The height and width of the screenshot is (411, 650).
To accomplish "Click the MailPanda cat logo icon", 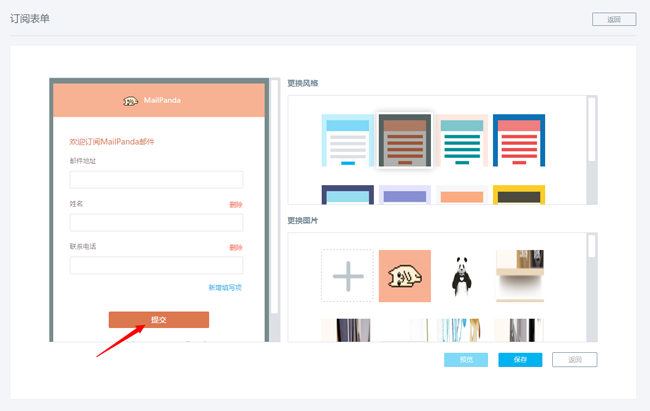I will 130,101.
